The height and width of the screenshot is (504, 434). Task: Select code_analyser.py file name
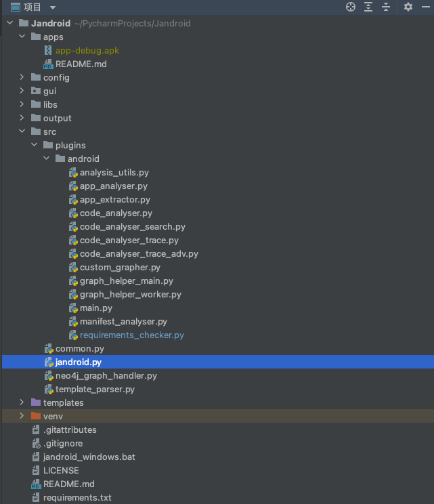click(116, 213)
